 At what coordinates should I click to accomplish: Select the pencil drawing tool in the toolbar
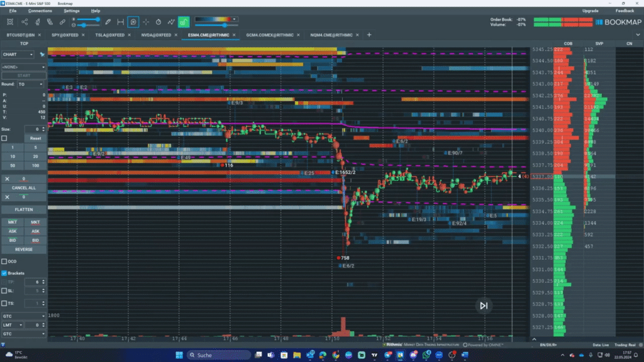[x=108, y=22]
